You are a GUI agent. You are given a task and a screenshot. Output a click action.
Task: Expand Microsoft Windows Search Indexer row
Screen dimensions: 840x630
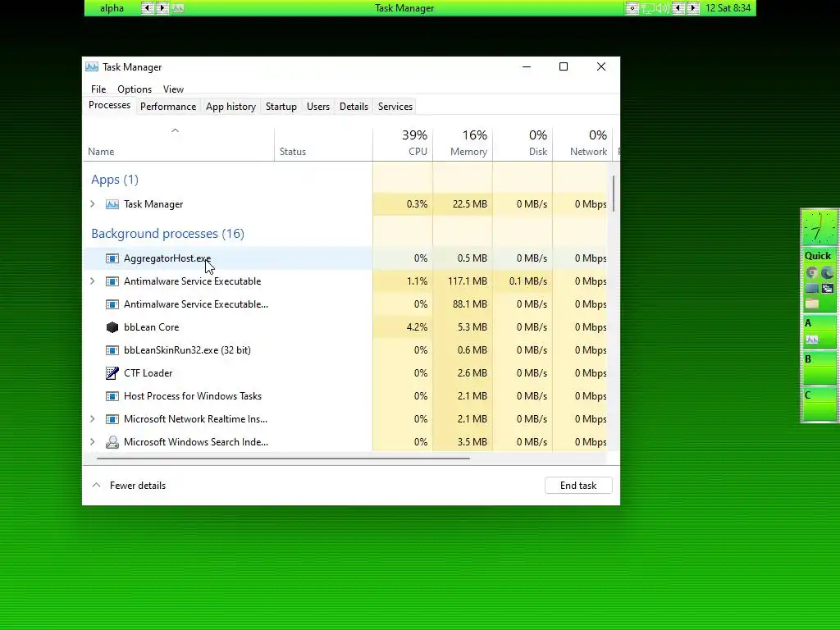click(93, 442)
